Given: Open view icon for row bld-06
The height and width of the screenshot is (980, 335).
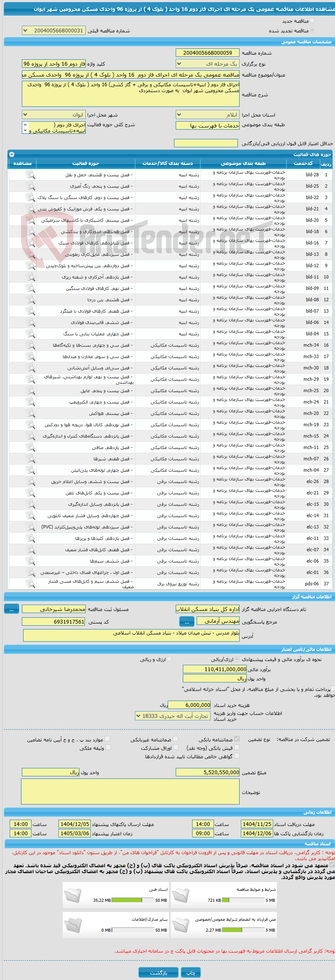Looking at the screenshot, I should [30, 322].
